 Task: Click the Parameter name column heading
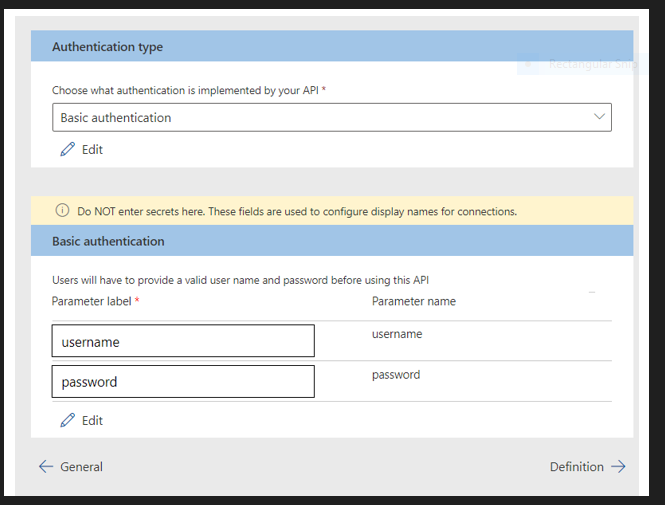click(414, 301)
